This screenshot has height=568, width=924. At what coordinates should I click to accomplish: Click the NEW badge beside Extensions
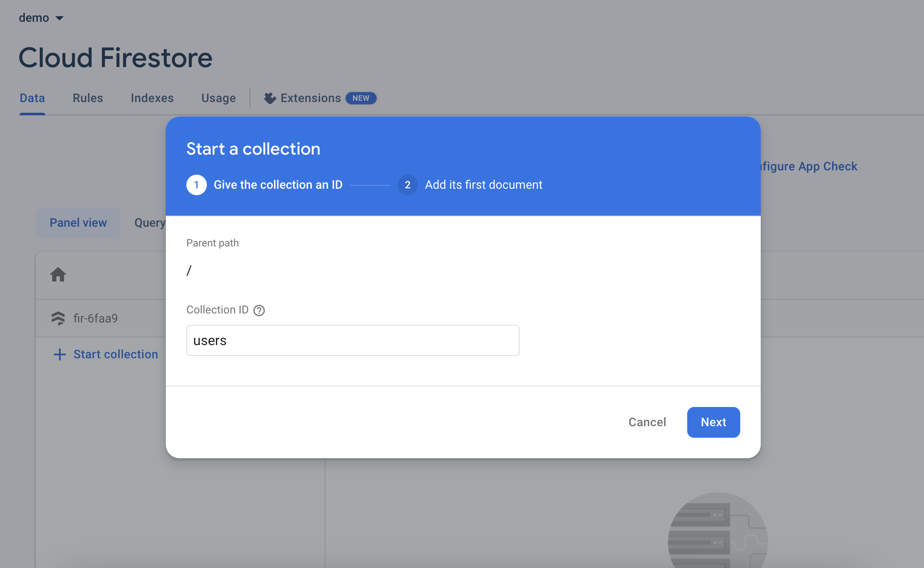click(361, 98)
